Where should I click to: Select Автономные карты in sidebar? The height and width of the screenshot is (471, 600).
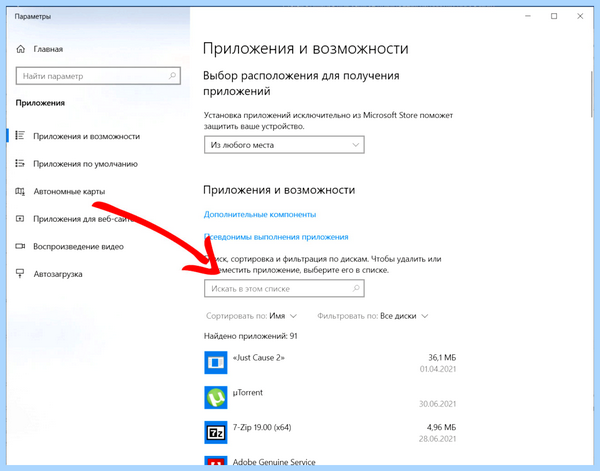click(x=69, y=191)
